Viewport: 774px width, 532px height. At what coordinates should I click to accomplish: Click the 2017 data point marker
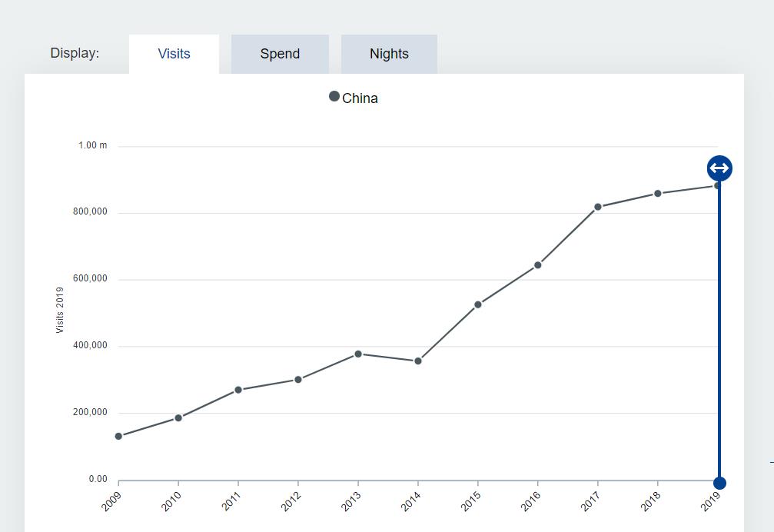coord(598,207)
